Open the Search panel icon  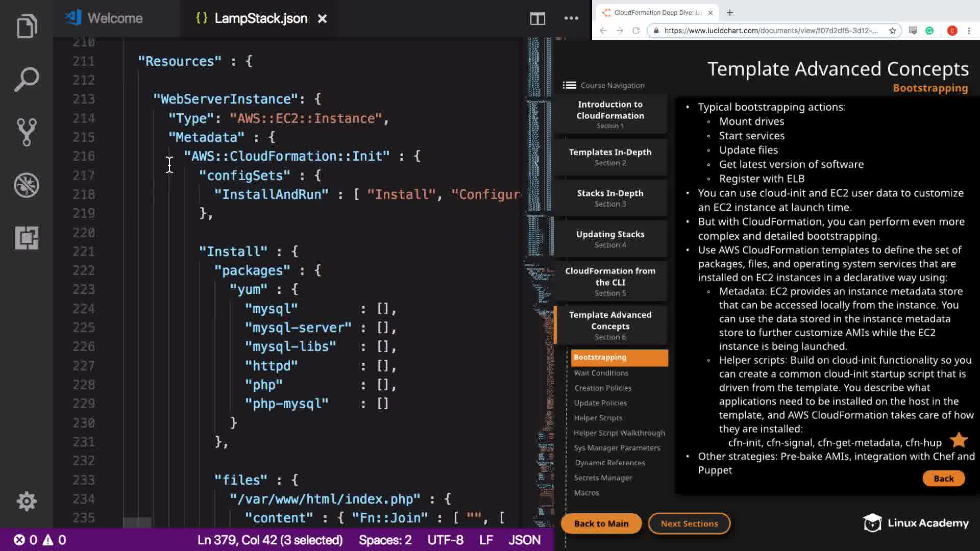click(x=27, y=79)
